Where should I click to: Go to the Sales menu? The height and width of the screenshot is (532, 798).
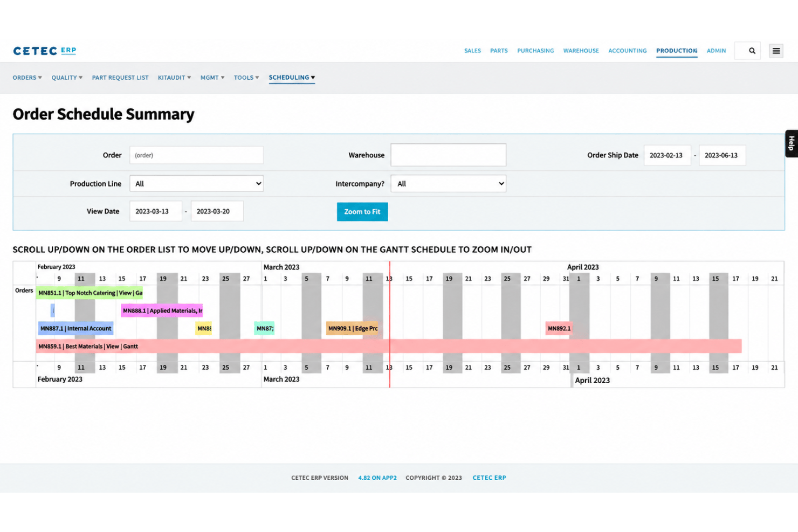tap(472, 51)
